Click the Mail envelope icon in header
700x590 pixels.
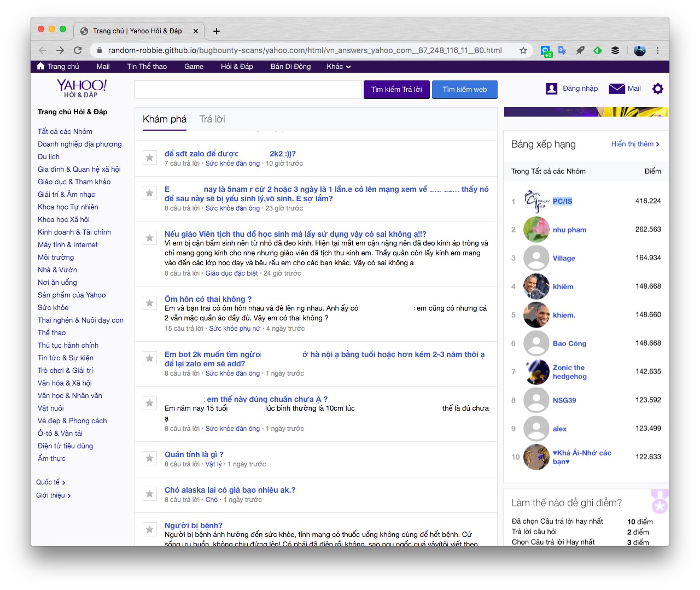point(617,89)
